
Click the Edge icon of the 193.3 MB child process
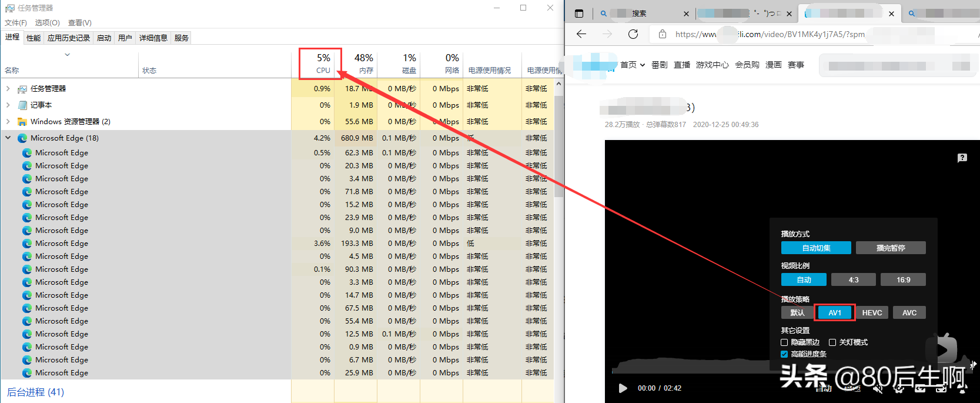tap(27, 244)
